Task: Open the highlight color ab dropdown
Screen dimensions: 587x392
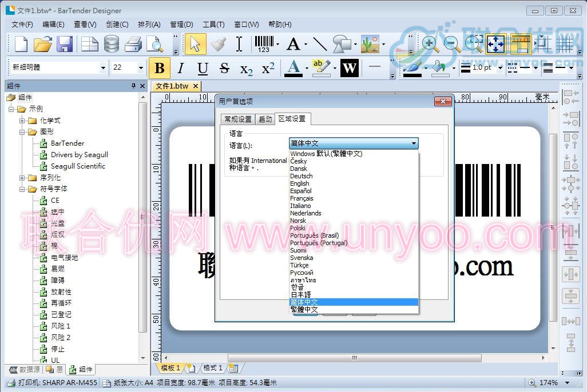Action: [x=335, y=68]
